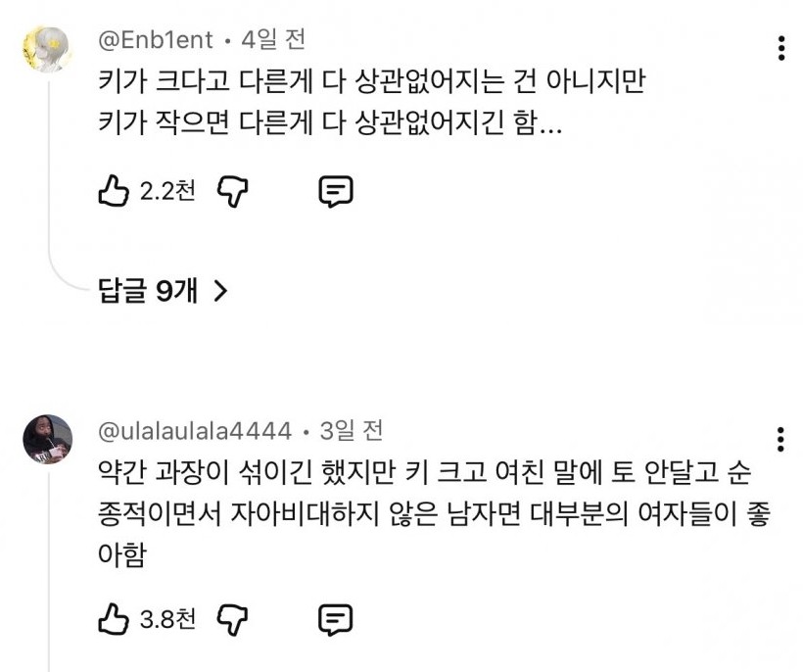
Task: Click reply icon under @Enb1ent's comment
Action: (335, 191)
